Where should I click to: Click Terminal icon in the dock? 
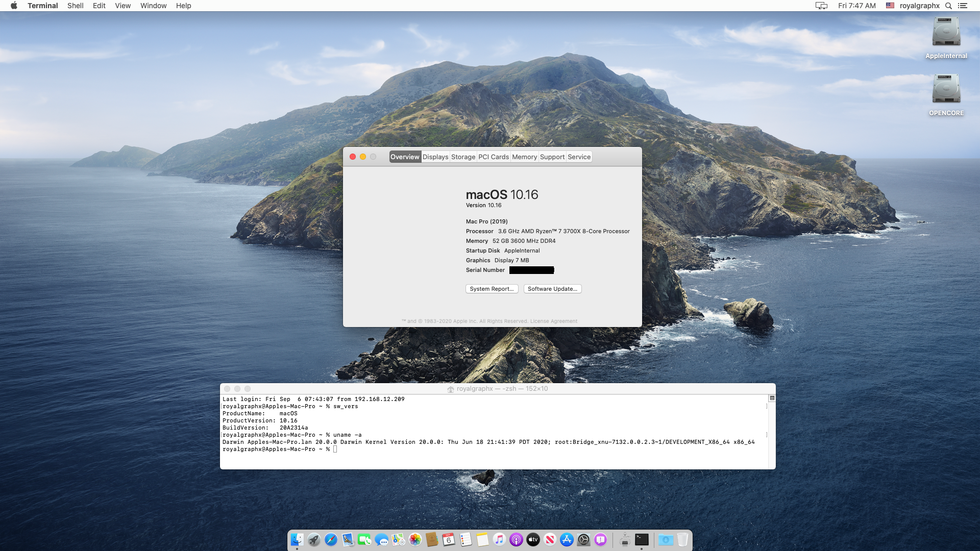pyautogui.click(x=642, y=539)
